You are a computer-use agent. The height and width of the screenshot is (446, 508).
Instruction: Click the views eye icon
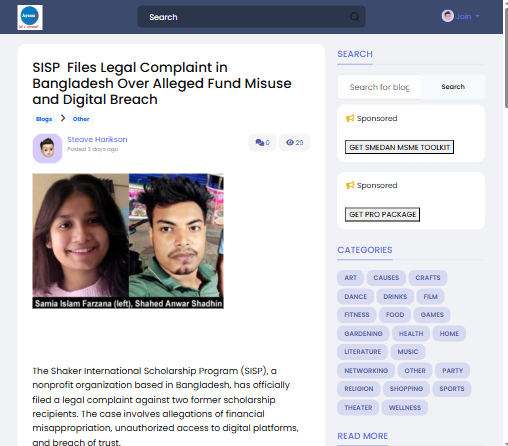click(290, 142)
